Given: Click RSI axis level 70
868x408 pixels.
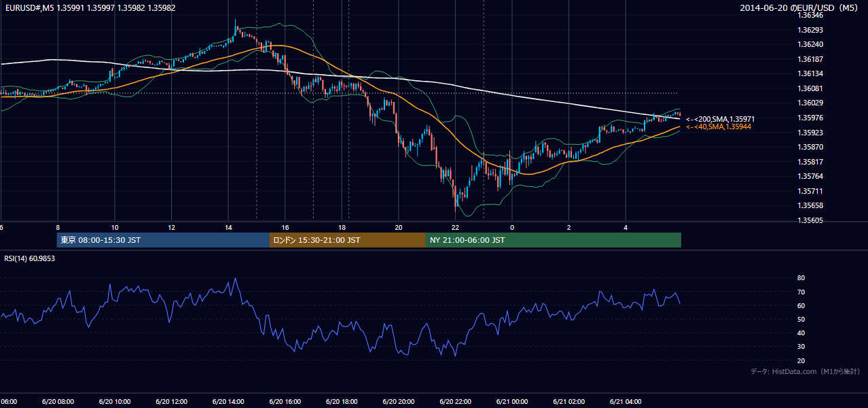Looking at the screenshot, I should tap(801, 292).
